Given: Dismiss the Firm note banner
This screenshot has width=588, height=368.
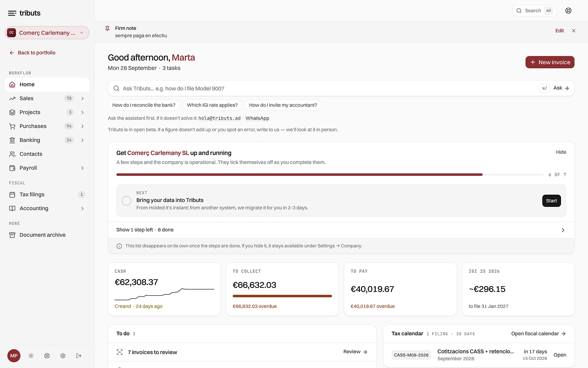Looking at the screenshot, I should coord(574,31).
